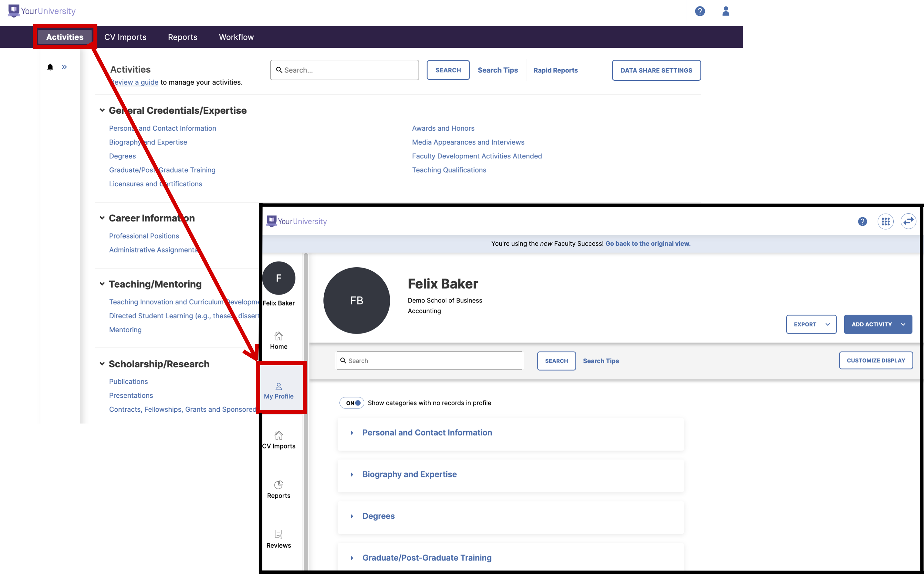Viewport: 924px width, 574px height.
Task: Select the Reports tab in top navigation
Action: [183, 37]
